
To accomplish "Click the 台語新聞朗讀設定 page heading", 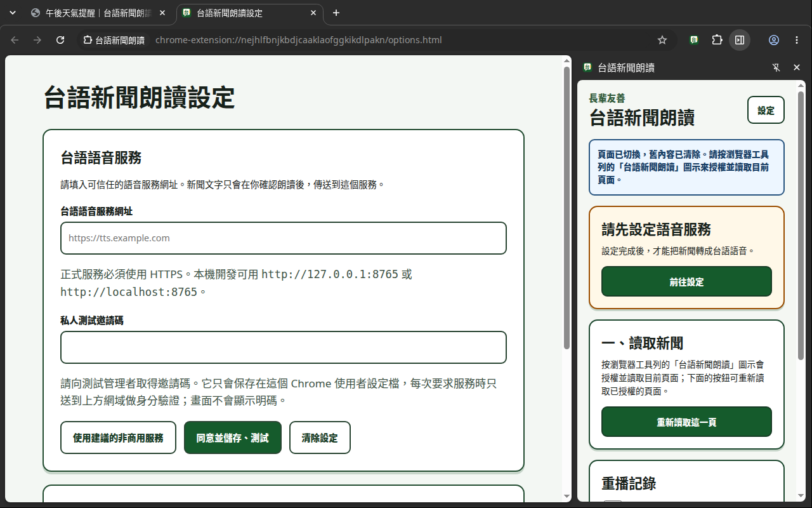I will point(139,98).
